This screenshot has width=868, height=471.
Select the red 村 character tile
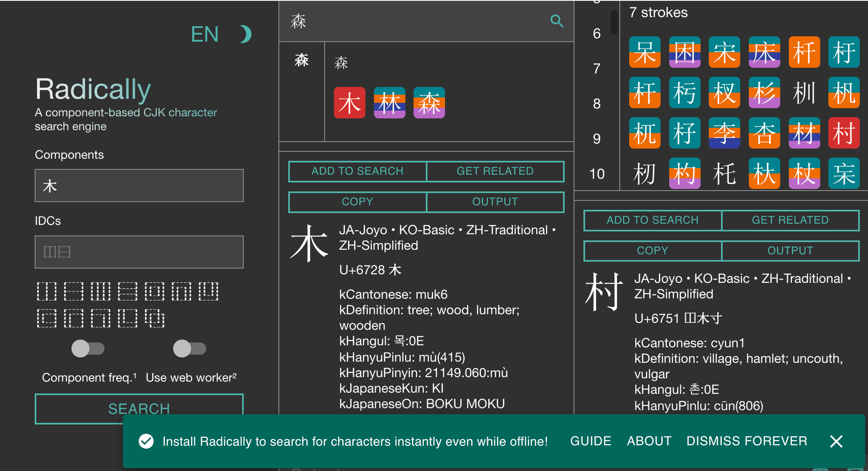(x=844, y=133)
